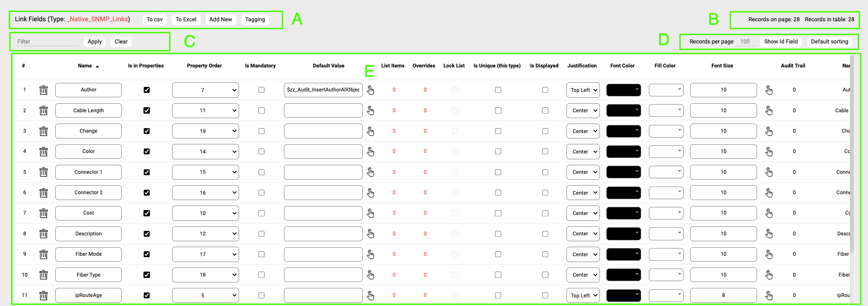Export the table with To Excel
The height and width of the screenshot is (306, 868).
pos(186,19)
